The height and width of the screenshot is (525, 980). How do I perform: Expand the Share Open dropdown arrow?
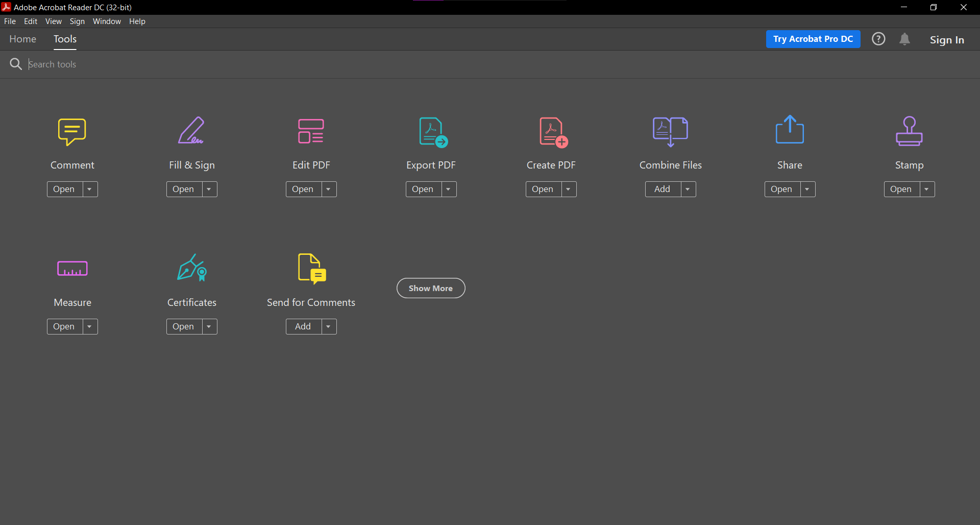pyautogui.click(x=807, y=189)
